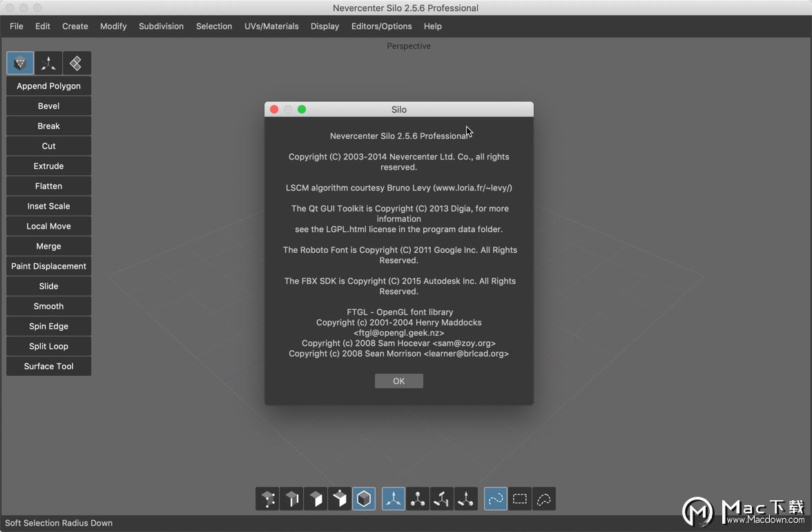Click the Flatten button

48,187
